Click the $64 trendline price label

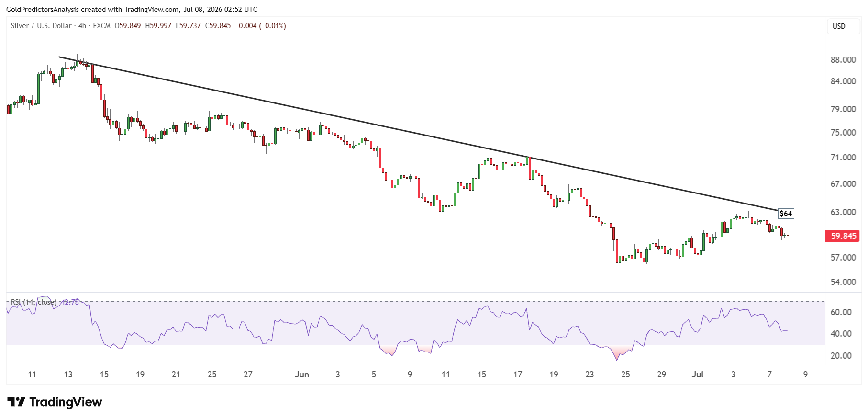click(786, 214)
